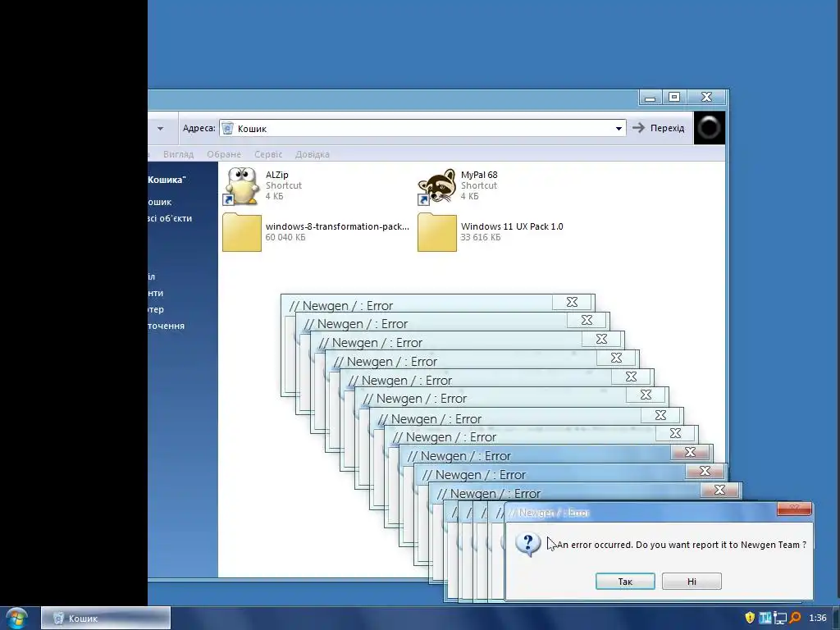840x630 pixels.
Task: Click the Windows 11 UX Pack 1.0 name
Action: click(x=512, y=226)
